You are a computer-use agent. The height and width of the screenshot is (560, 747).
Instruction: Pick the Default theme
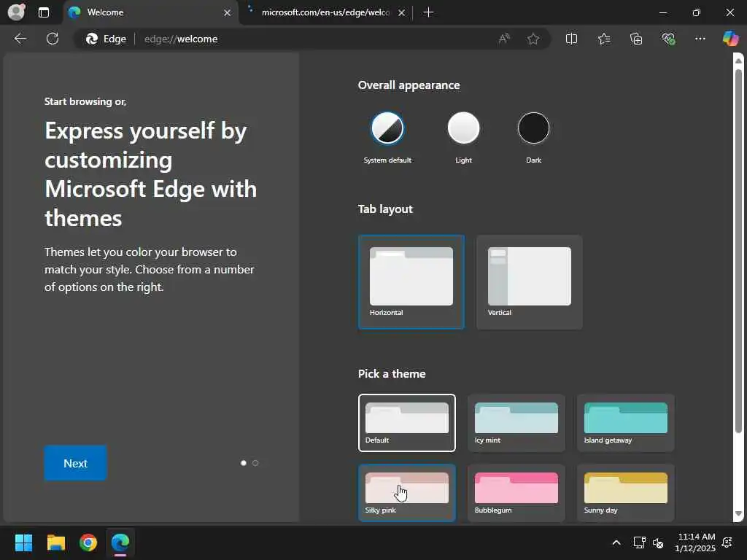pyautogui.click(x=407, y=423)
